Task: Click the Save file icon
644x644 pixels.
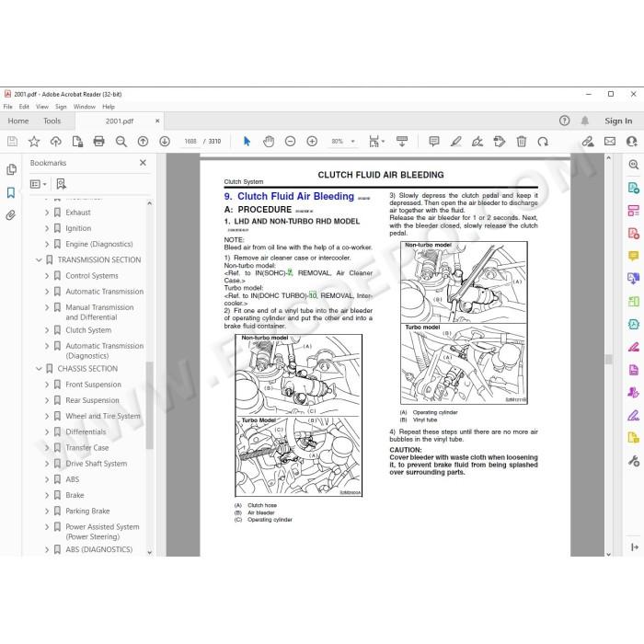Action: [x=12, y=142]
